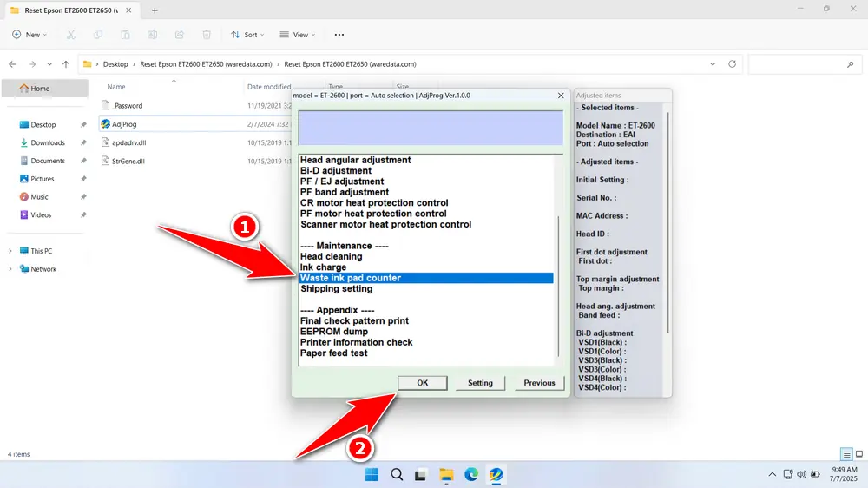Close the AdjProg dialog window

pos(561,96)
